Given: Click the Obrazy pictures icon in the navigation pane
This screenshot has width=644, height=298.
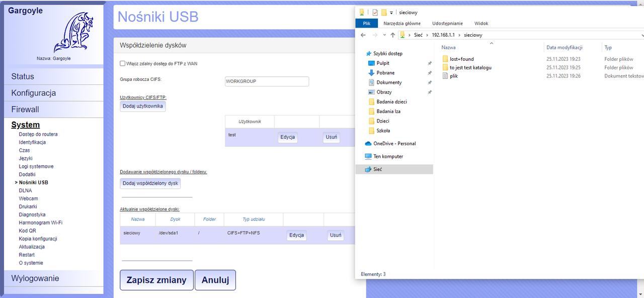Looking at the screenshot, I should pyautogui.click(x=371, y=92).
